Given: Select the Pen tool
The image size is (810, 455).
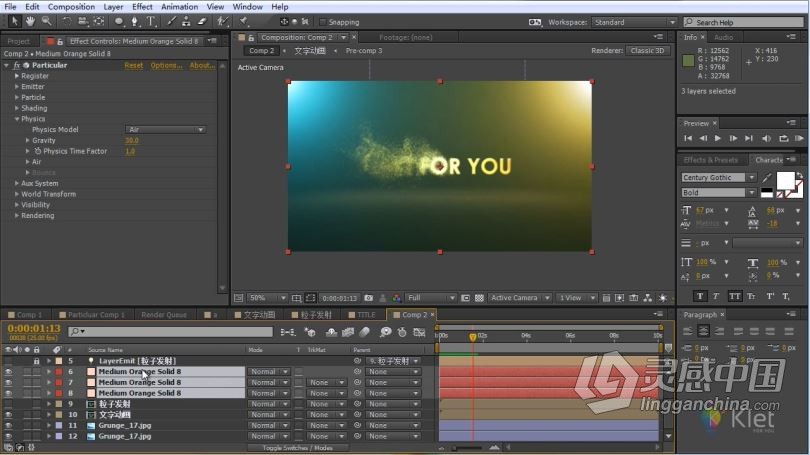Looking at the screenshot, I should coord(135,21).
